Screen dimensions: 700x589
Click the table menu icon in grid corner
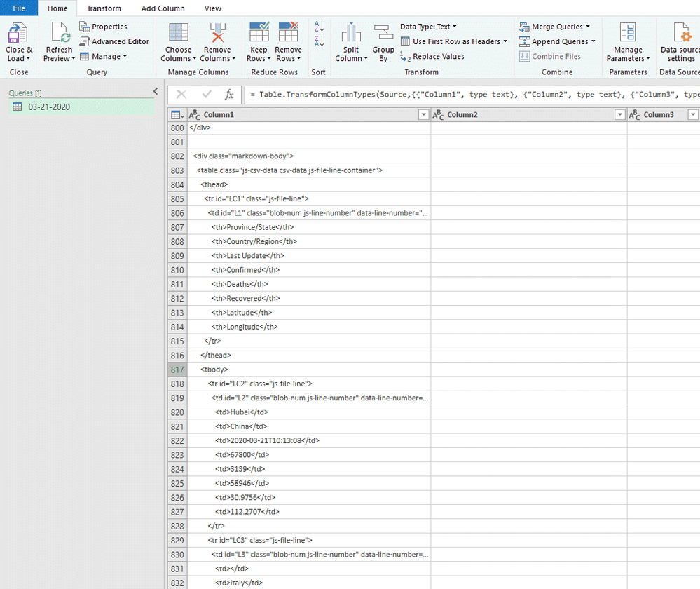(x=177, y=115)
